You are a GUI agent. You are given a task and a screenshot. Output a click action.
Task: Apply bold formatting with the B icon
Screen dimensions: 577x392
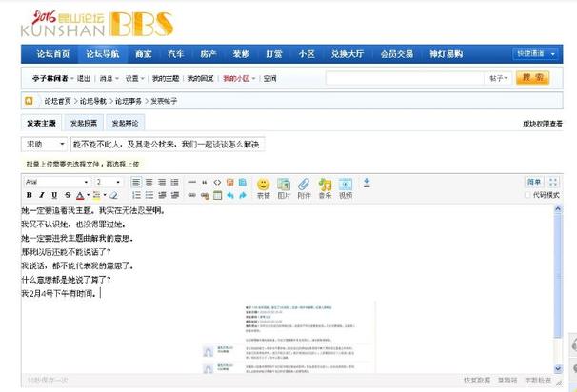pyautogui.click(x=29, y=195)
